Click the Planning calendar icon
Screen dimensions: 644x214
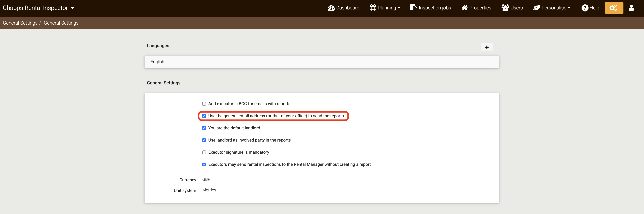click(x=373, y=8)
